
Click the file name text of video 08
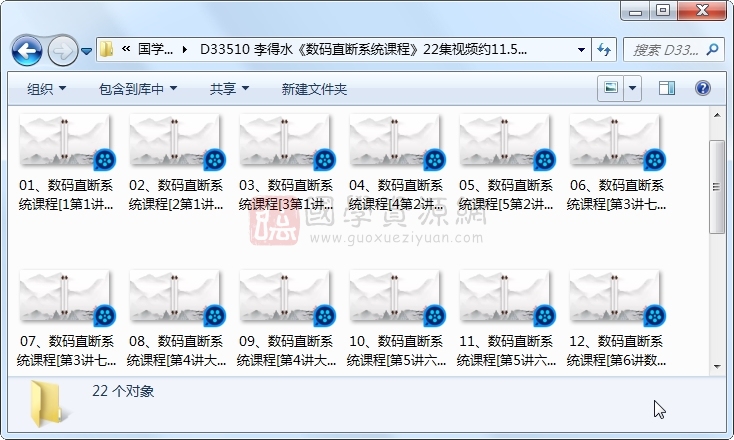pyautogui.click(x=176, y=351)
